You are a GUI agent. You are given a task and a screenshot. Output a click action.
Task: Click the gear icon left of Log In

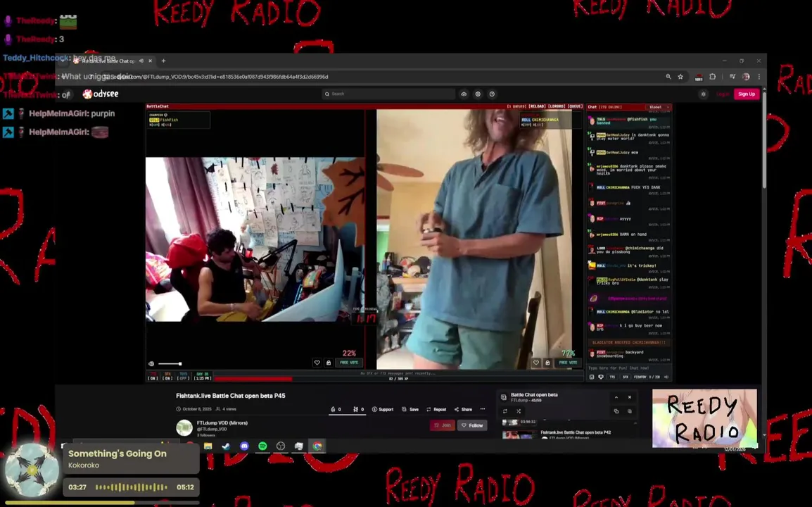click(703, 94)
